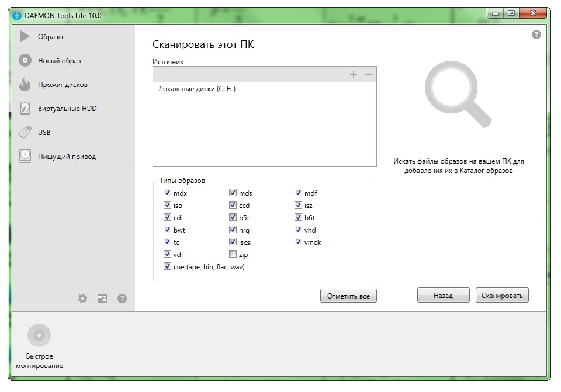Click the settings gear icon in sidebar
The width and height of the screenshot is (561, 392).
(82, 299)
